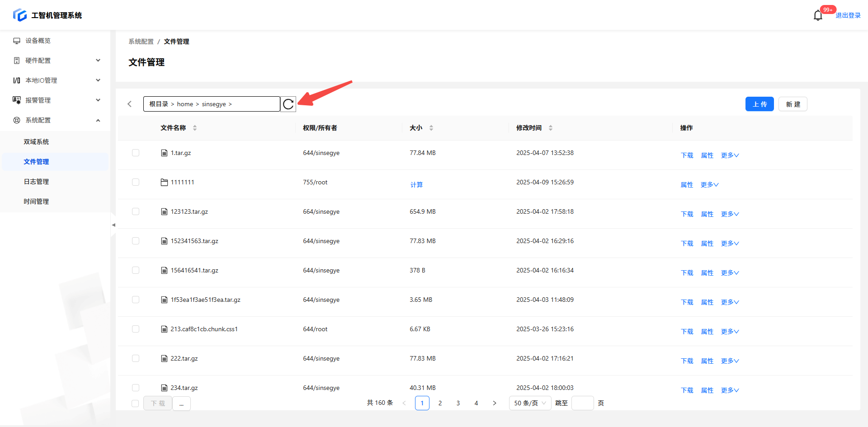Sort by file name using sort arrows
868x427 pixels.
195,128
